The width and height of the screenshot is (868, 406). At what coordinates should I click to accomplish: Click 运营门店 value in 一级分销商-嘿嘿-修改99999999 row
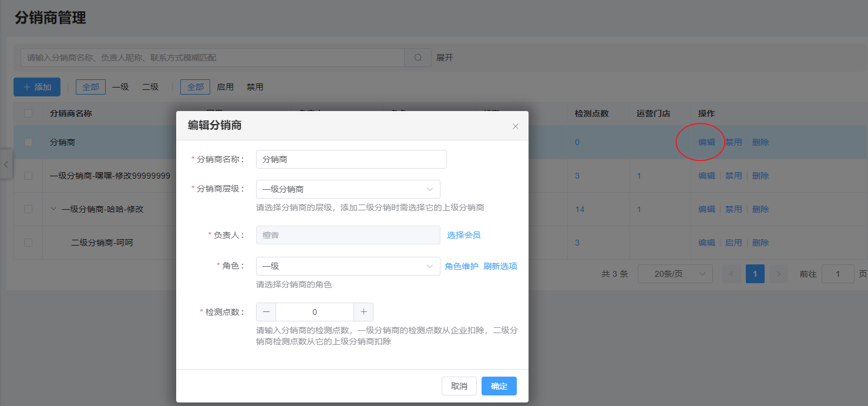click(x=639, y=176)
